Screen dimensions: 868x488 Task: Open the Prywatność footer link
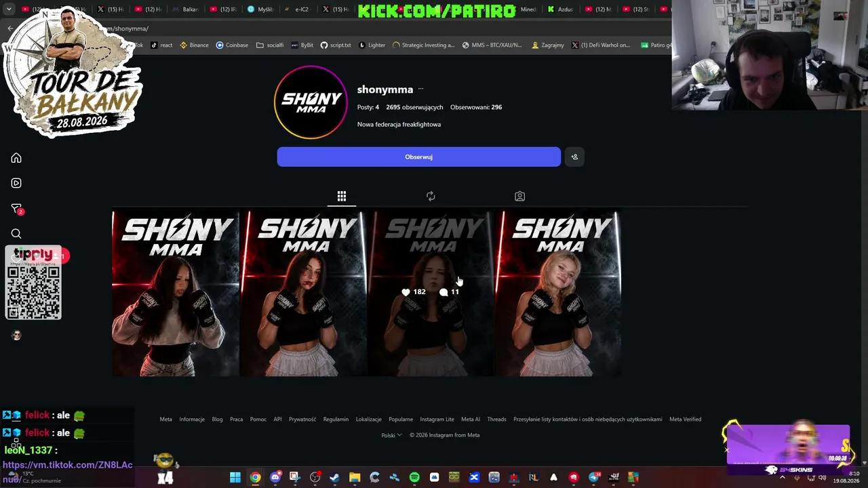(302, 420)
